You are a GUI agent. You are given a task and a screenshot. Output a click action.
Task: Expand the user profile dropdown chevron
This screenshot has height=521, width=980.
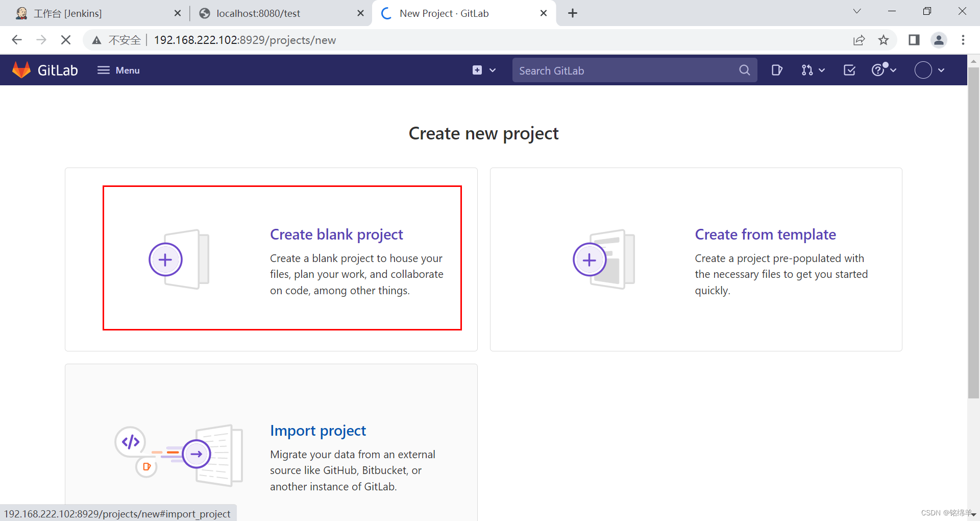(x=941, y=70)
